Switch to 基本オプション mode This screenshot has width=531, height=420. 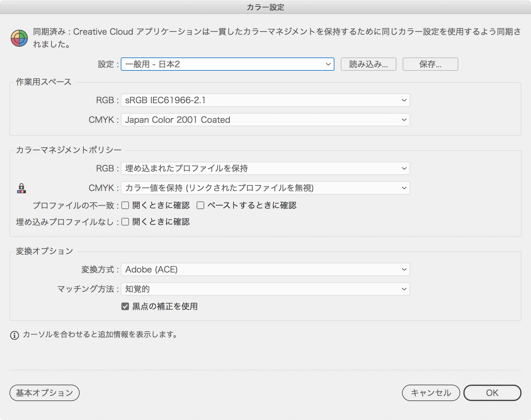(45, 393)
